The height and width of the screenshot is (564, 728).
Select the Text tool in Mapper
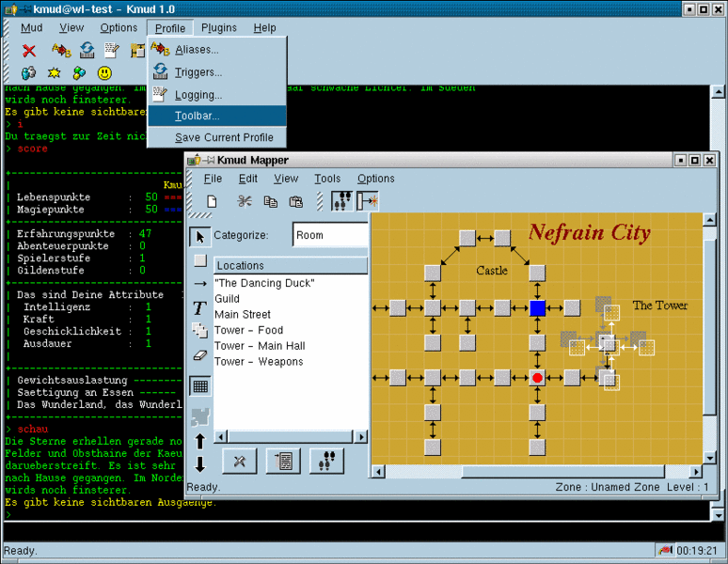click(200, 308)
